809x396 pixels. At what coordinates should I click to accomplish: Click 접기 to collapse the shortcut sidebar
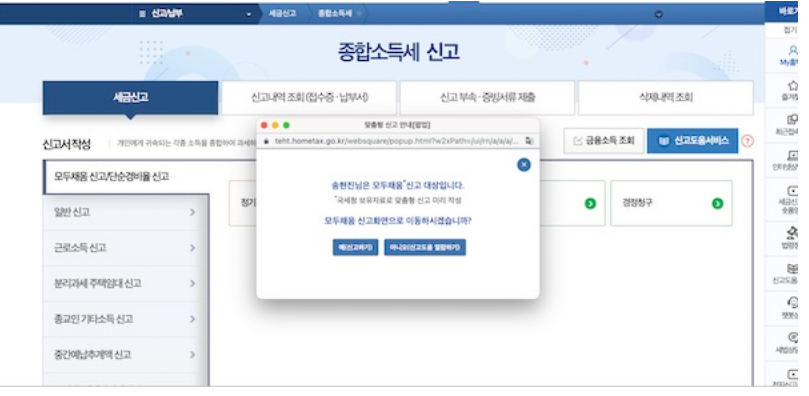tap(790, 30)
